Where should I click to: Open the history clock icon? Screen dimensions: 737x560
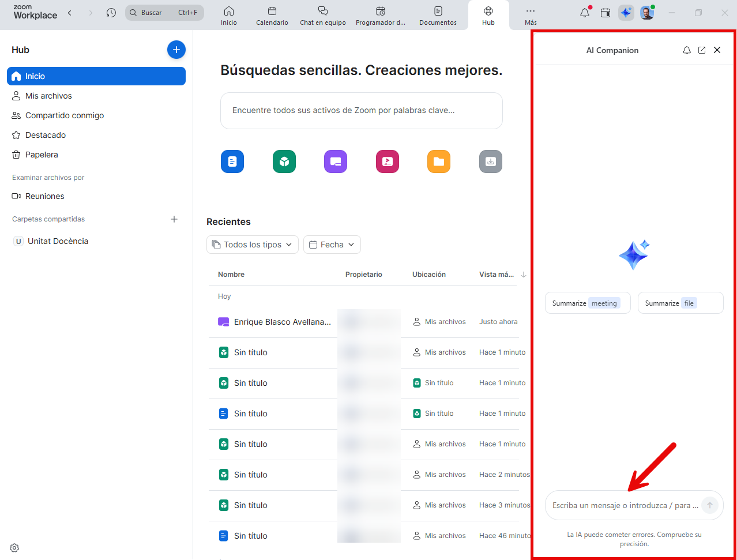111,13
